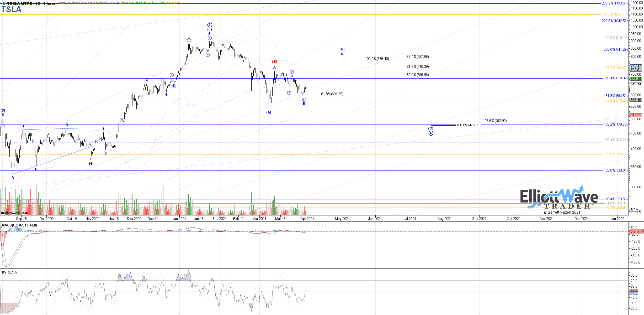Select the 76.4%(797.88) Fibonacci label
The width and height of the screenshot is (644, 315).
(x=418, y=57)
